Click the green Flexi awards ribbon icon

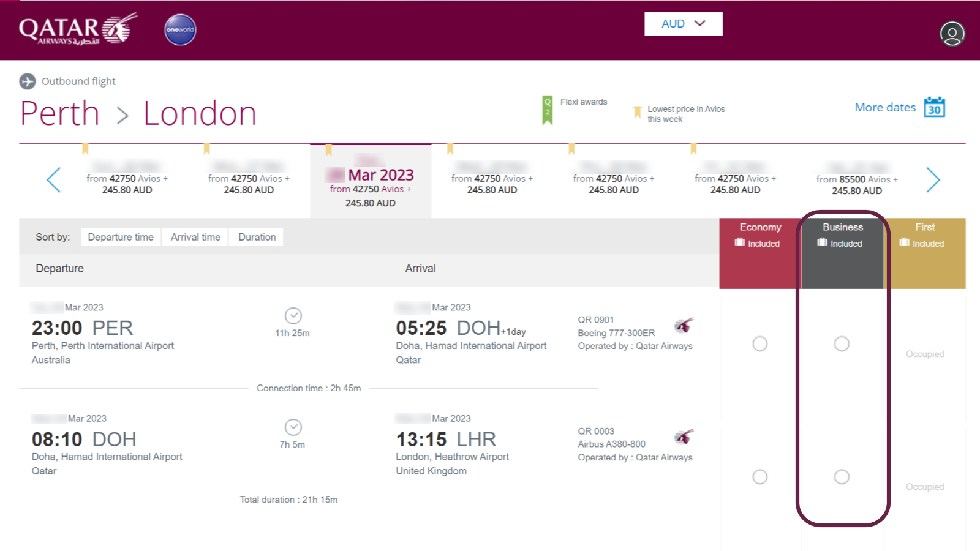(x=547, y=110)
